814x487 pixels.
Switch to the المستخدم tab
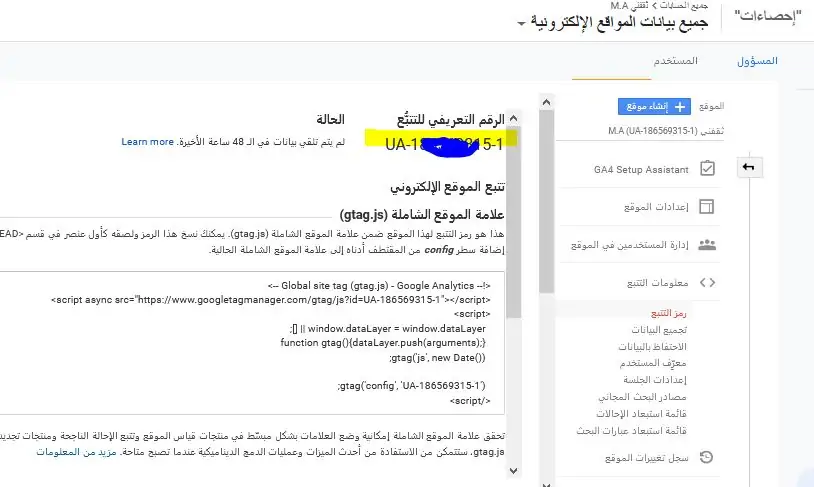(x=675, y=61)
